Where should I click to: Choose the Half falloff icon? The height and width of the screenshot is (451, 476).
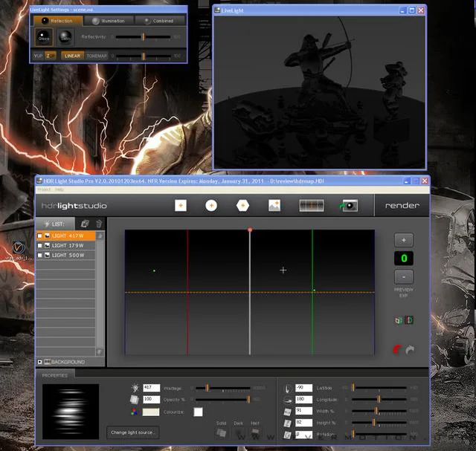(255, 433)
